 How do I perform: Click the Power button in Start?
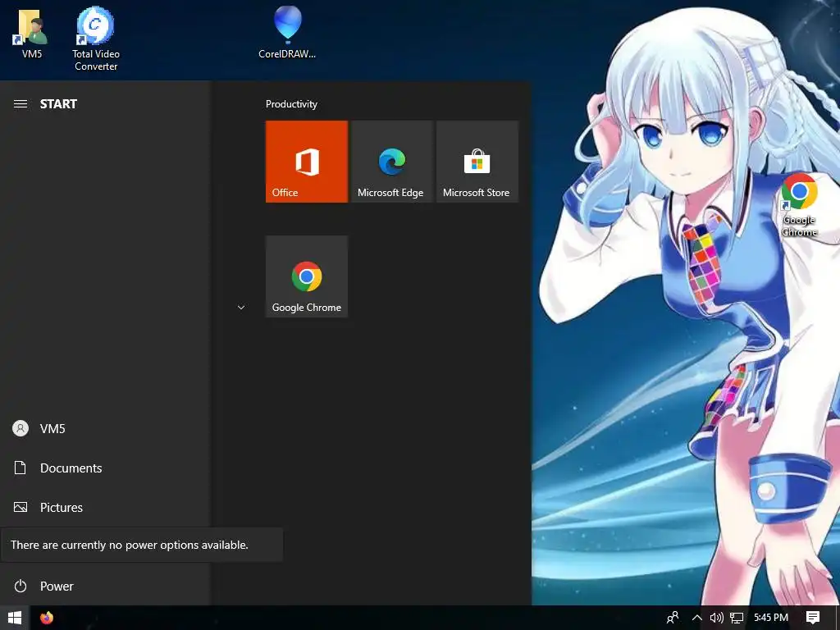coord(104,586)
